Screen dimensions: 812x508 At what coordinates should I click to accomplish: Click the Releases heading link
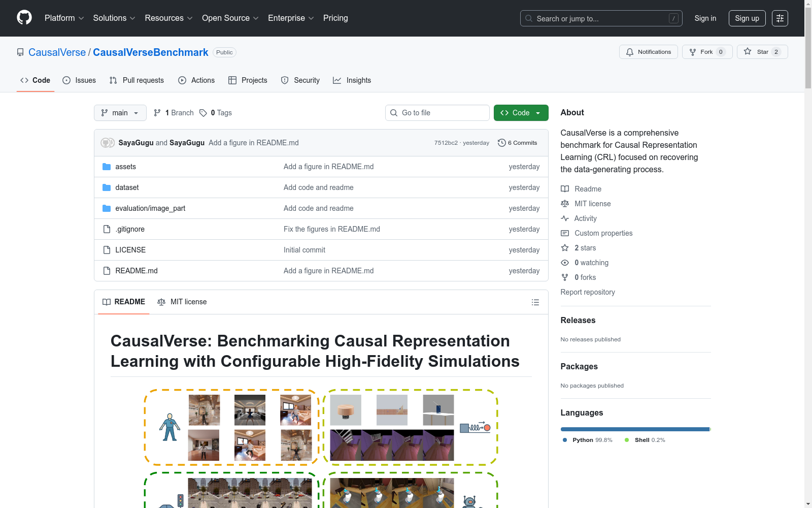tap(578, 320)
